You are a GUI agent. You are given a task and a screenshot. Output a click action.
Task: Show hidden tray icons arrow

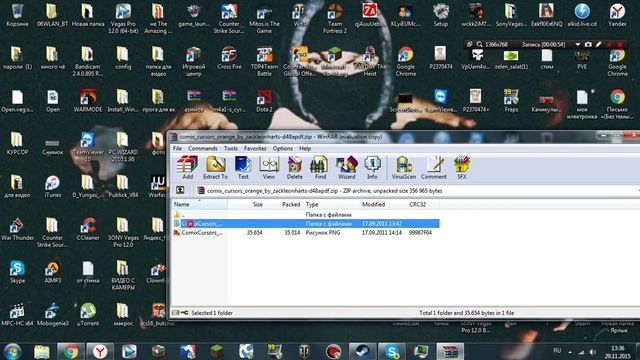(570, 352)
